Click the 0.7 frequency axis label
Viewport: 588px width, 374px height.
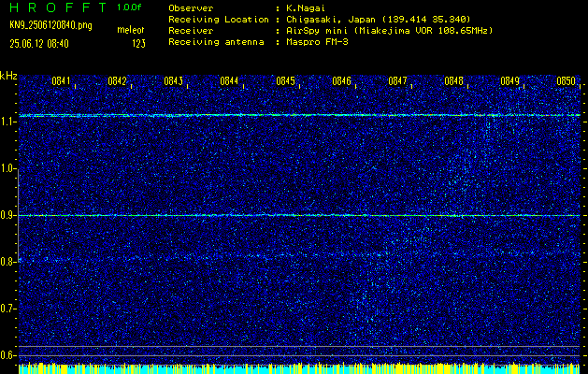7,309
